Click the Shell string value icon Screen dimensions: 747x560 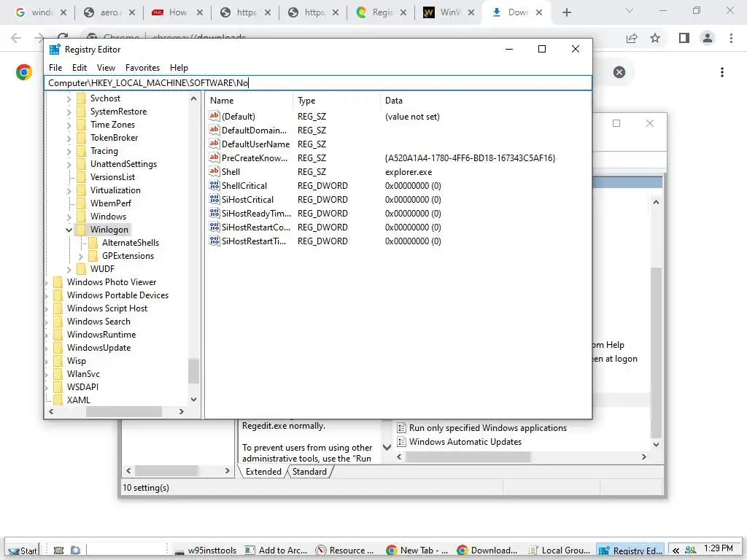click(x=214, y=171)
